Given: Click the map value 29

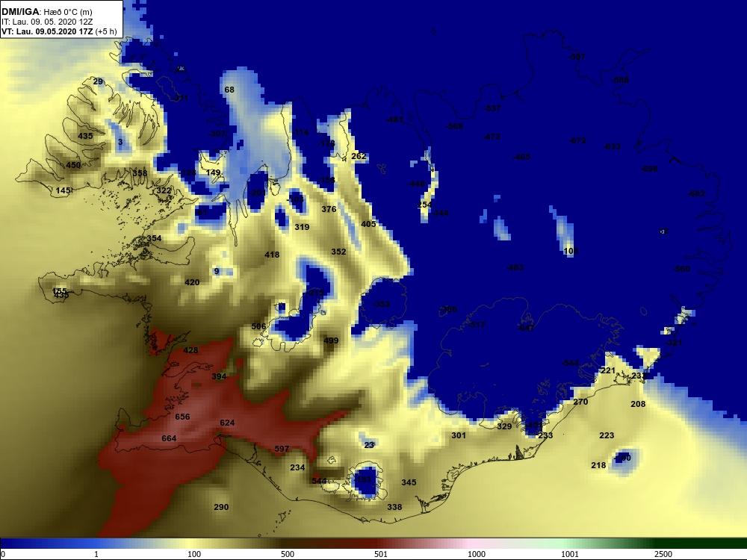Looking at the screenshot, I should point(98,81).
